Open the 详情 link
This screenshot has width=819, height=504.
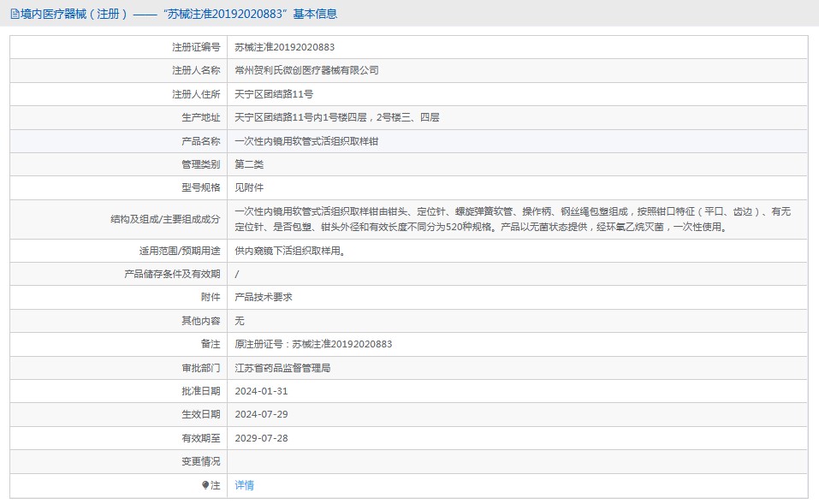tap(244, 485)
